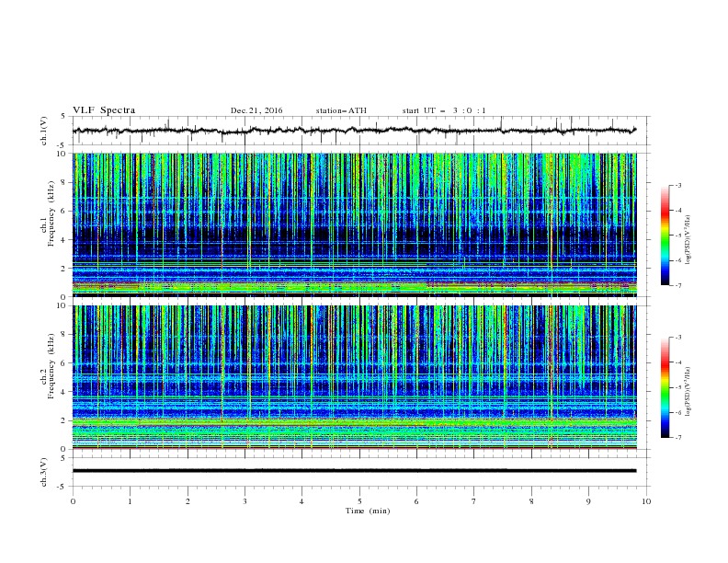Click the 'station=ATH' label
Screen dimensions: 728x563
coord(341,110)
